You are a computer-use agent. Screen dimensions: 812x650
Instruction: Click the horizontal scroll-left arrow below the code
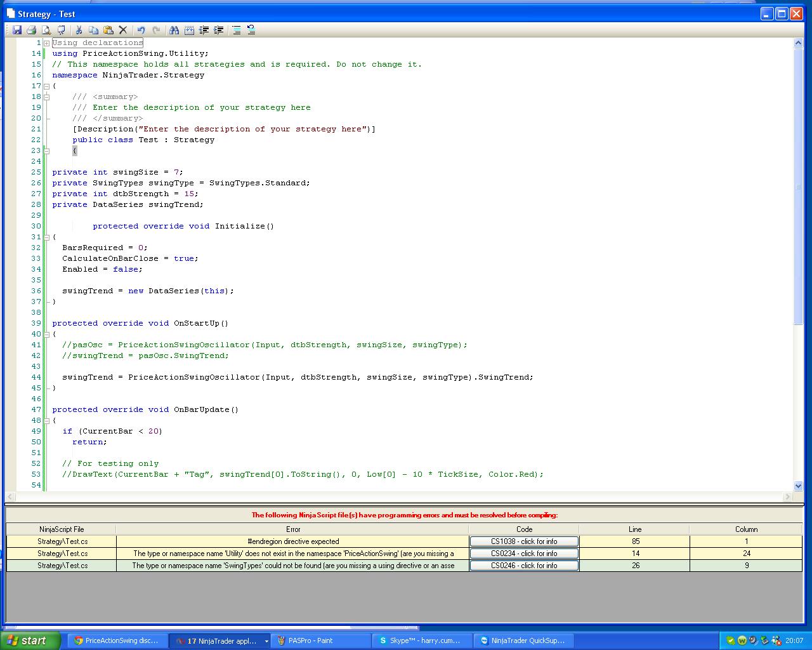click(x=10, y=496)
